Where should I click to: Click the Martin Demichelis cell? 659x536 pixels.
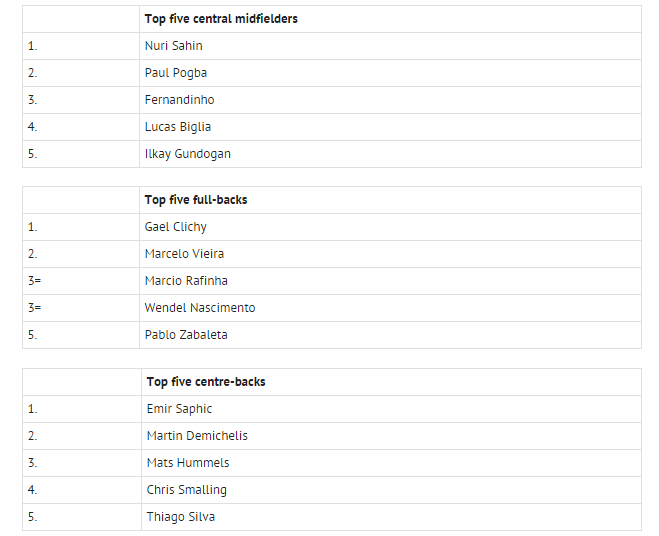[x=197, y=436]
